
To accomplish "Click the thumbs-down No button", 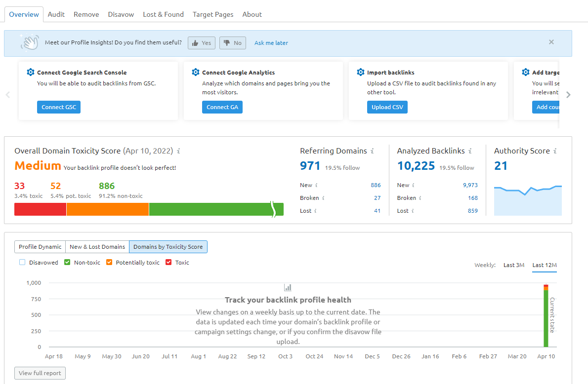I will [x=233, y=43].
